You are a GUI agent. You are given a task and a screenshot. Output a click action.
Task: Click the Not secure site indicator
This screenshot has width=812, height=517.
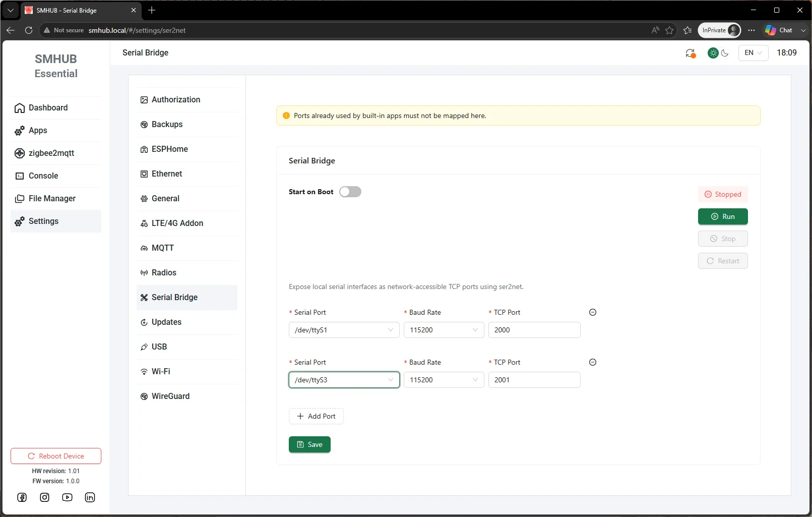(x=64, y=30)
